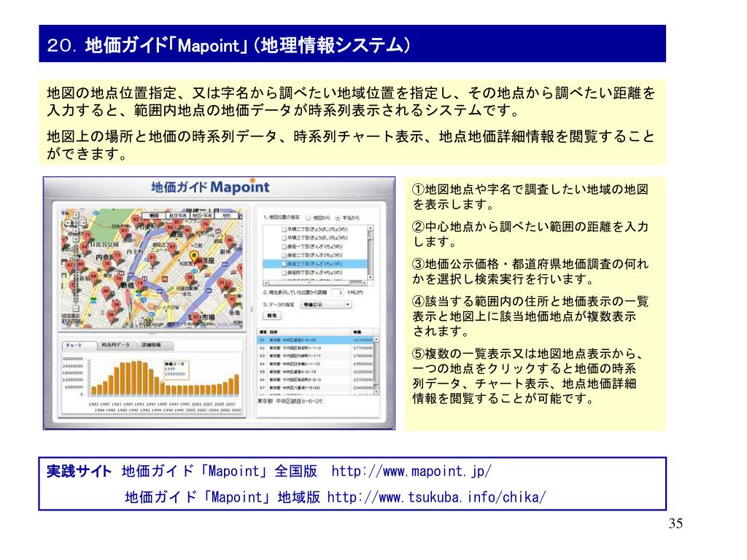Select red map marker numbered 30
Viewport: 747px width, 560px height.
pyautogui.click(x=189, y=278)
